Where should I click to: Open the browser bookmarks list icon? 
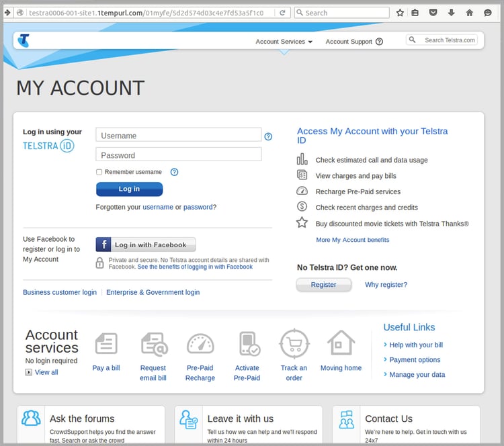tap(415, 13)
